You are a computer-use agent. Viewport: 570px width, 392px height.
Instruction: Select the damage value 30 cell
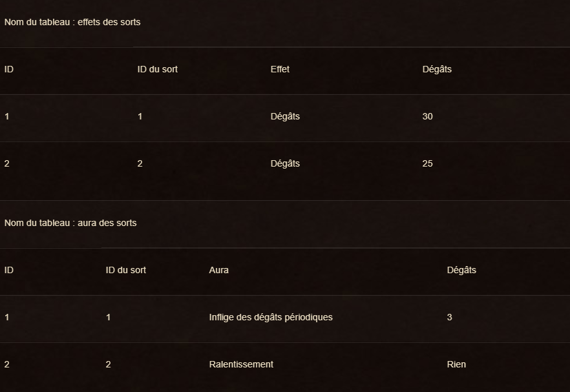tap(427, 116)
